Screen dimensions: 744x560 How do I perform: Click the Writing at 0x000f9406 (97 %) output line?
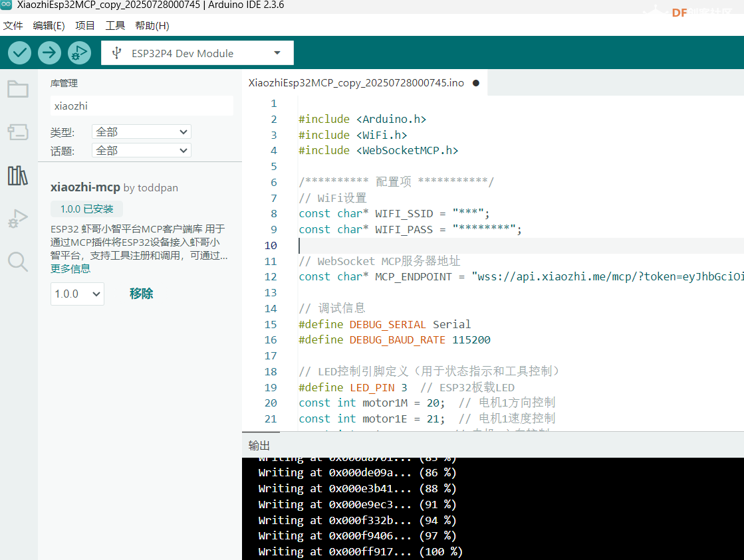(x=357, y=536)
